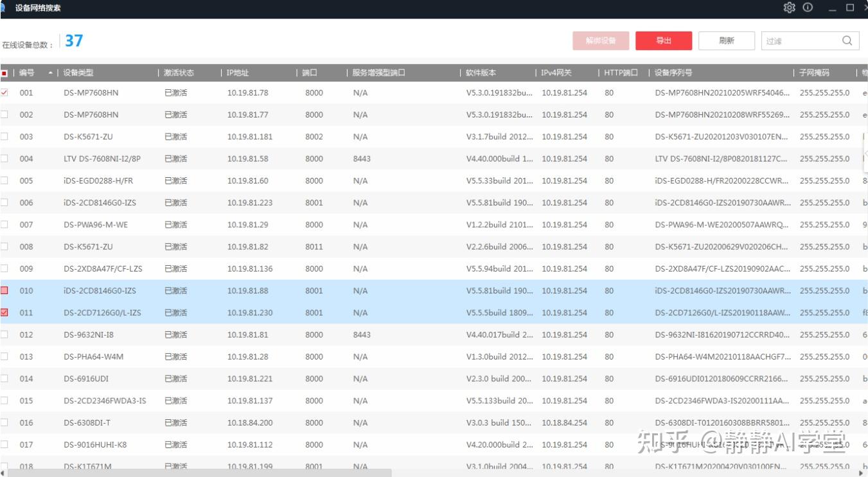Viewport: 868px width, 477px height.
Task: Maximize the window
Action: 849,8
